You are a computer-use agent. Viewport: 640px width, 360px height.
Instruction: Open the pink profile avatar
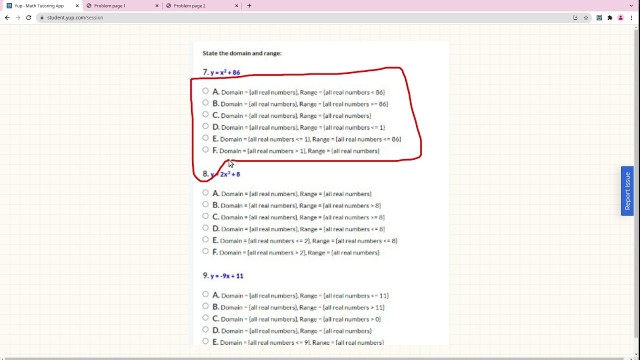[x=620, y=18]
